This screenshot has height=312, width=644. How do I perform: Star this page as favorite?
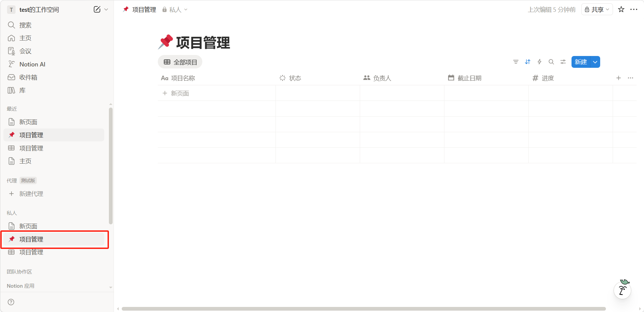[x=621, y=9]
